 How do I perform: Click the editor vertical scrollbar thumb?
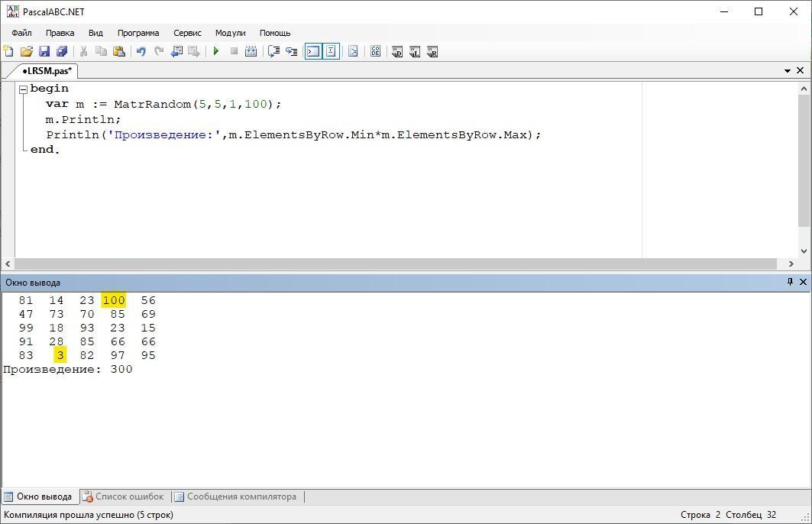(804, 160)
